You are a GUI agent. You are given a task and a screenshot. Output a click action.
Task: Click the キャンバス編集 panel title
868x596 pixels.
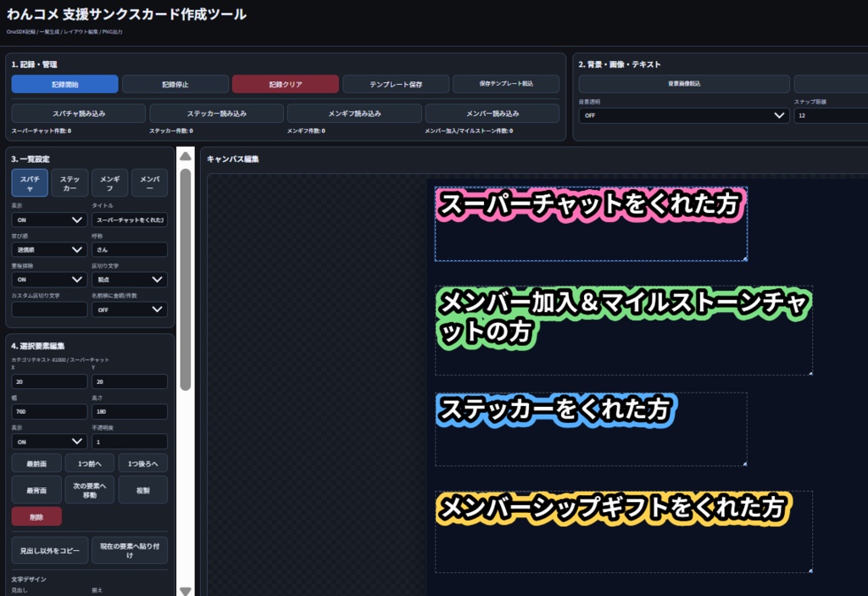coord(232,159)
